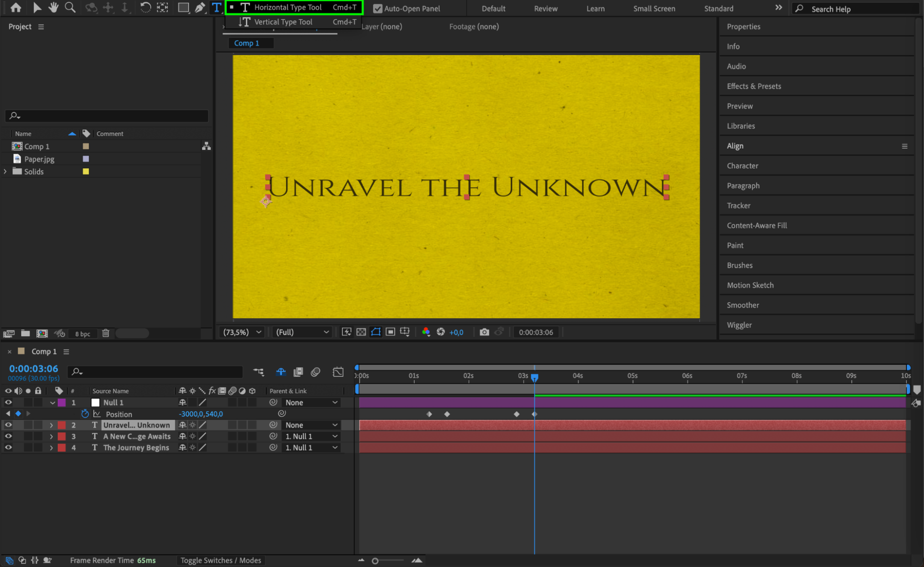Open the Graph Editor icon in timeline
This screenshot has height=567, width=924.
338,372
